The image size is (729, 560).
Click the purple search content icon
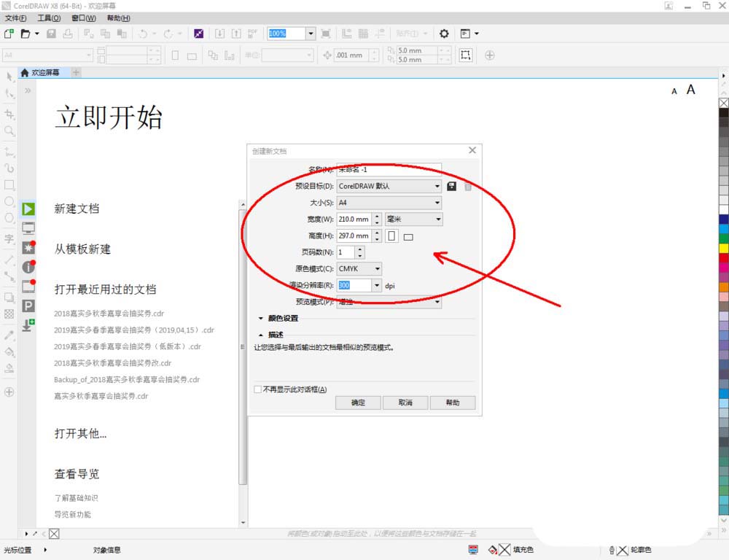[x=198, y=34]
